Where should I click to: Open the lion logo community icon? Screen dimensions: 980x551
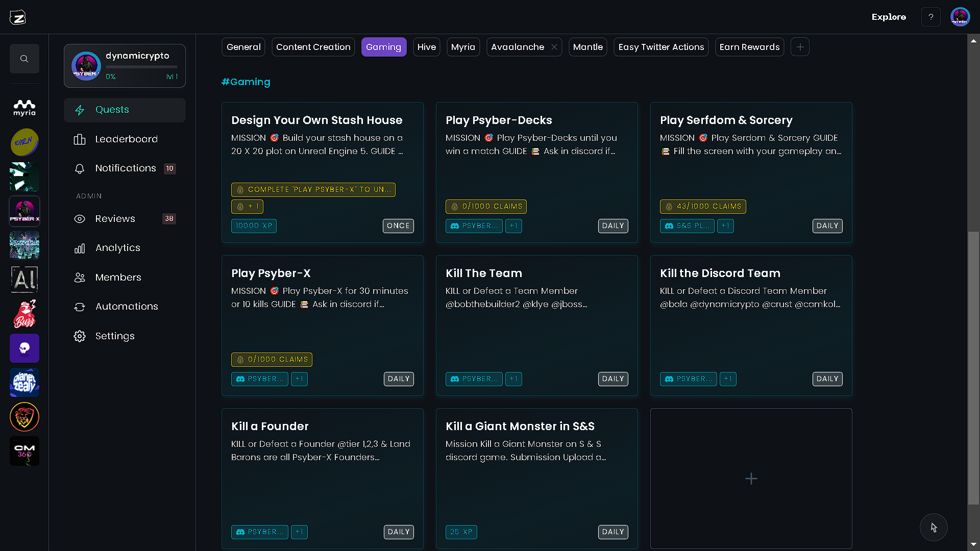pos(24,417)
